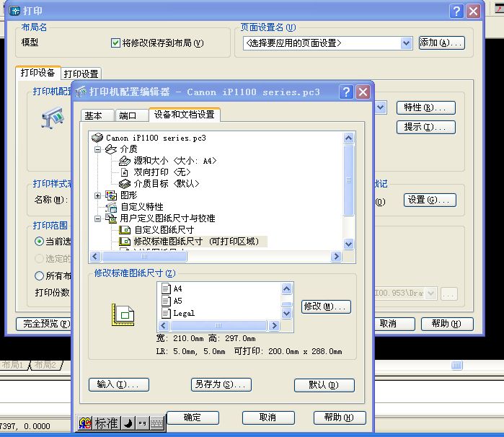
Task: Click the 自定义图纸尺寸 ruler icon
Action: (125, 230)
